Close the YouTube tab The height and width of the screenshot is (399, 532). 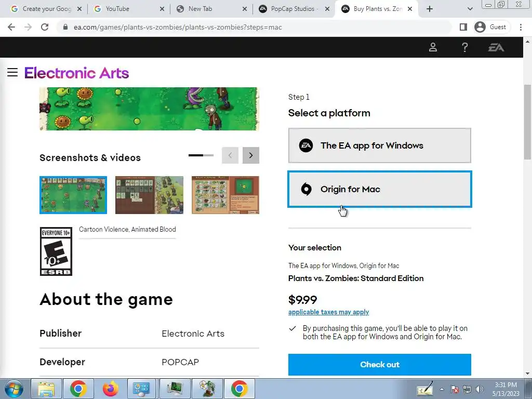click(162, 9)
